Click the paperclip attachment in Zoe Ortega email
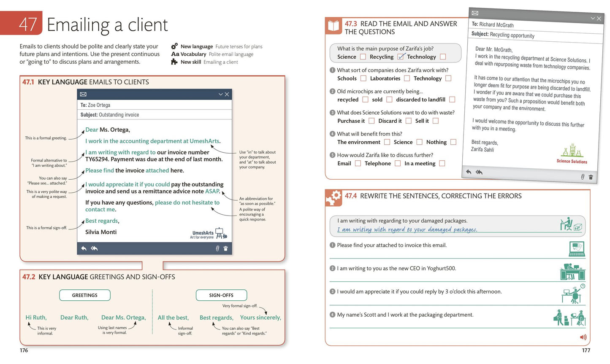 pyautogui.click(x=217, y=248)
